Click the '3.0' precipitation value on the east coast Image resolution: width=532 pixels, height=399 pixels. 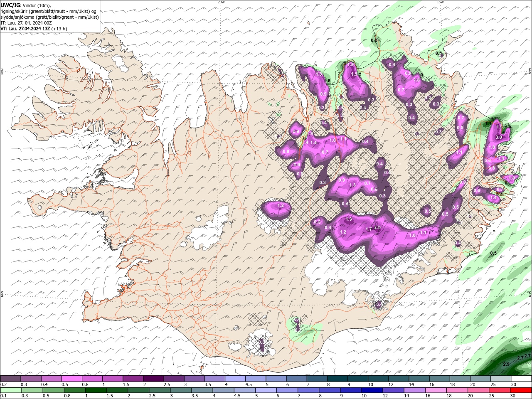coord(499,137)
